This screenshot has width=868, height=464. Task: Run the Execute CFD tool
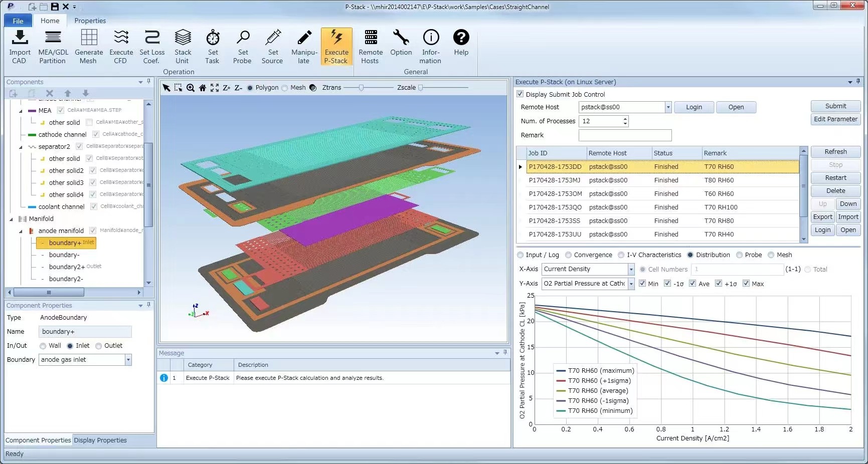[121, 47]
